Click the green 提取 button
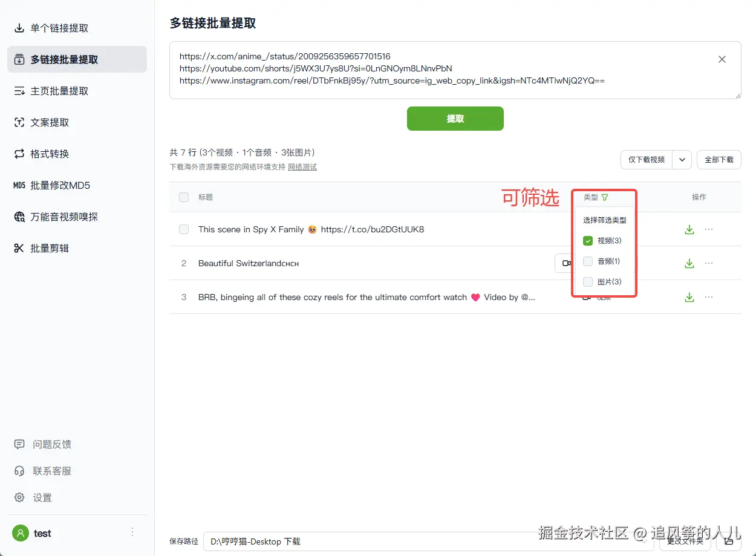This screenshot has height=556, width=756. pos(455,119)
